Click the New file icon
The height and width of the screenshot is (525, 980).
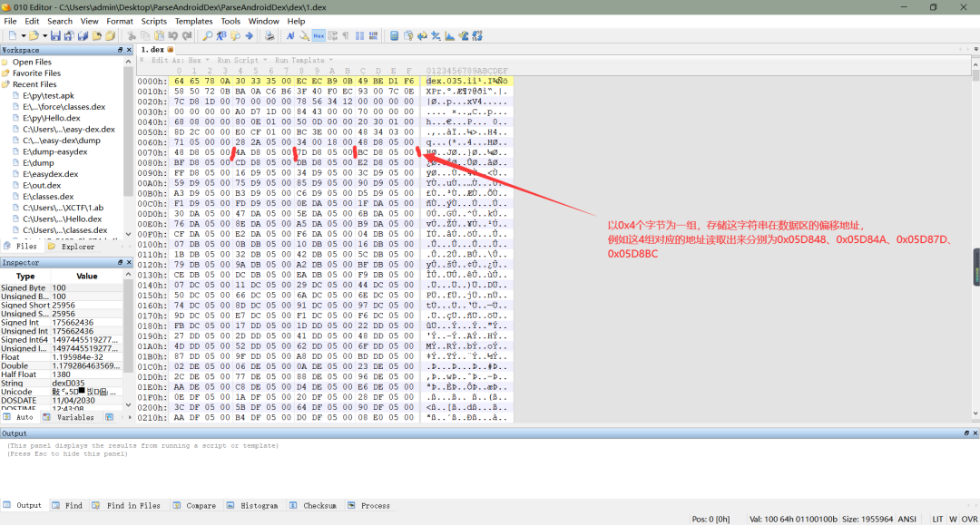[x=13, y=35]
